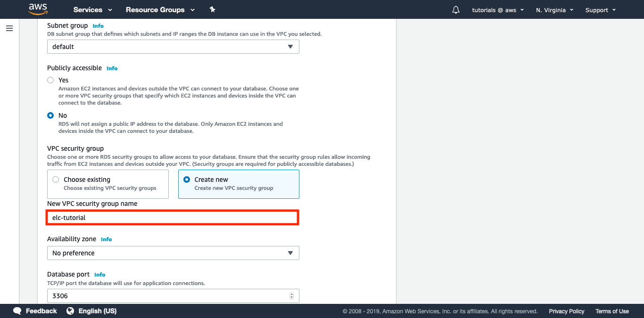Open the Privacy Policy link
This screenshot has height=318, width=644.
click(566, 311)
